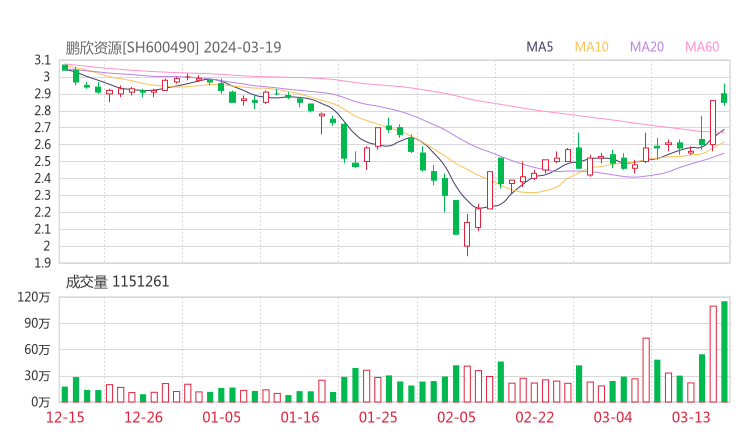740x440 pixels.
Task: Click the 03-13 date axis label
Action: pyautogui.click(x=691, y=417)
